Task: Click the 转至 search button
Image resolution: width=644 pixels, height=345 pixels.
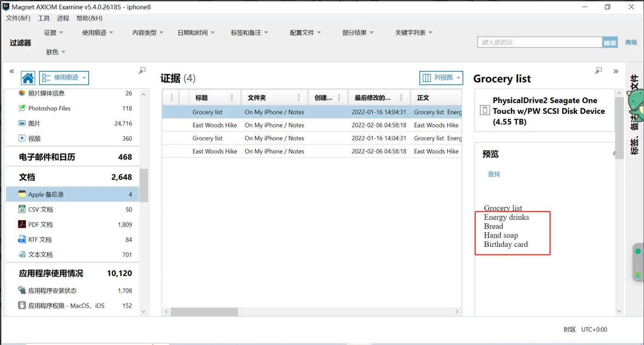Action: [610, 42]
